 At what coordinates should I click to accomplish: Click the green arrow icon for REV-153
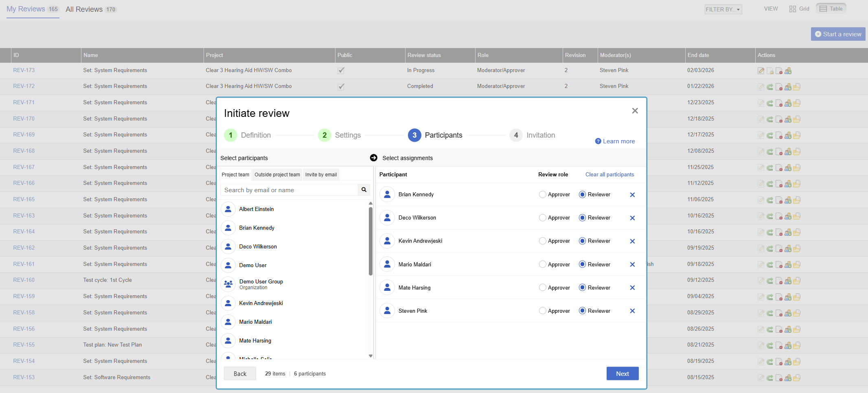tap(770, 378)
